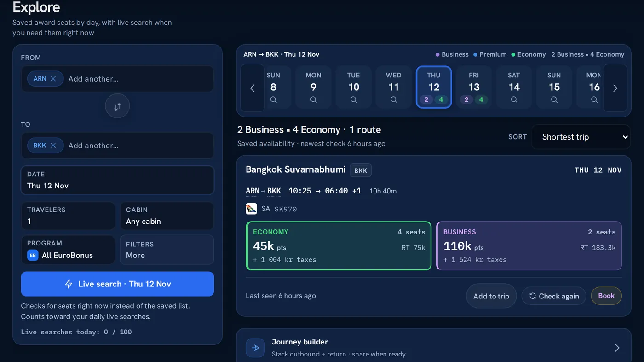Go to next dates in calendar strip

615,88
